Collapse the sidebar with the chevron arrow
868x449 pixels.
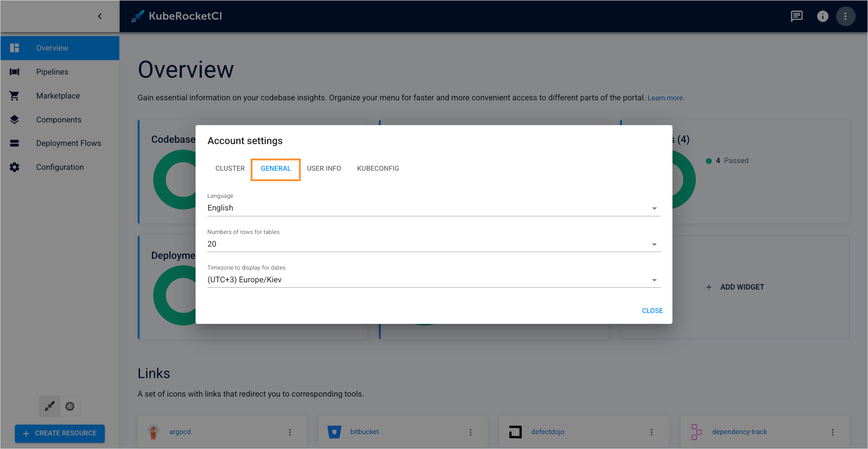click(x=100, y=16)
